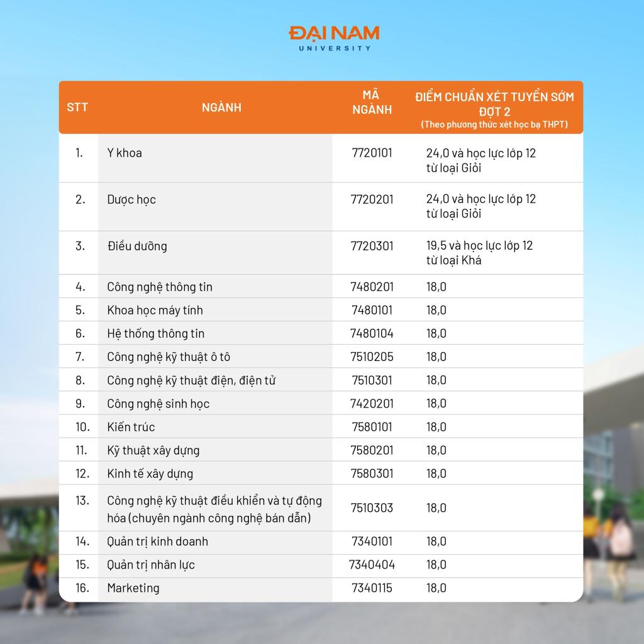
Task: Select the 'Y khoa' row name
Action: (125, 153)
